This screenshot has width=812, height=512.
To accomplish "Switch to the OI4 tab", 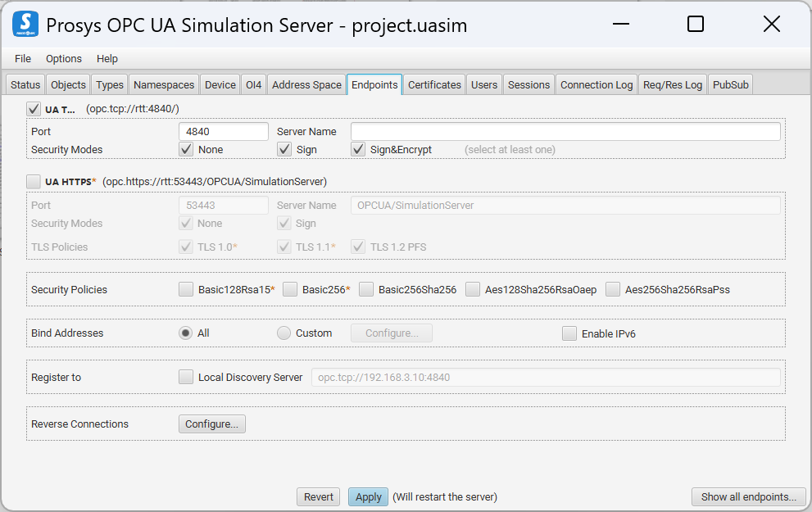I will point(254,85).
